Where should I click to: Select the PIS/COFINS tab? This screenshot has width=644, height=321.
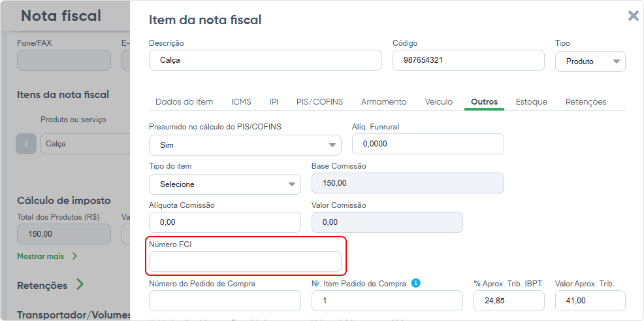pos(319,101)
